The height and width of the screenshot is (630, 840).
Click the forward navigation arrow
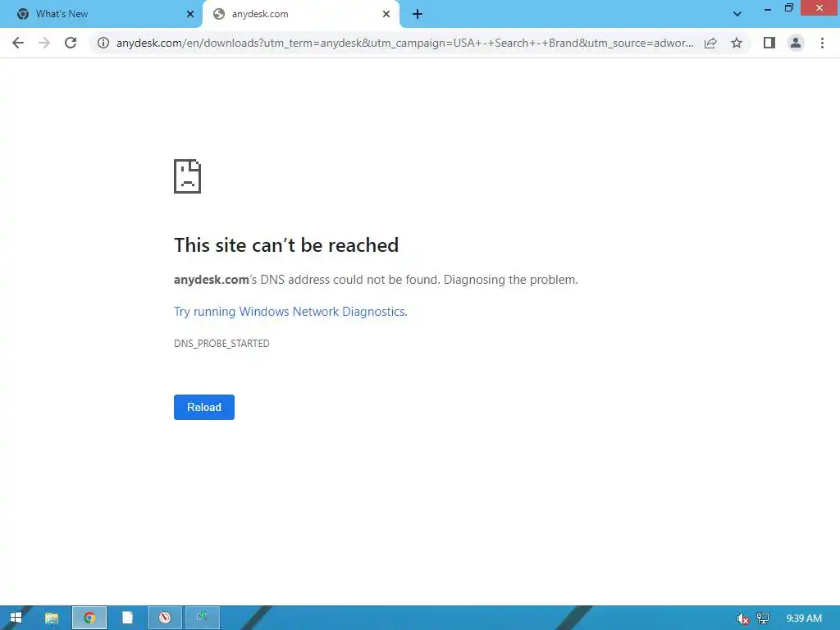click(44, 43)
